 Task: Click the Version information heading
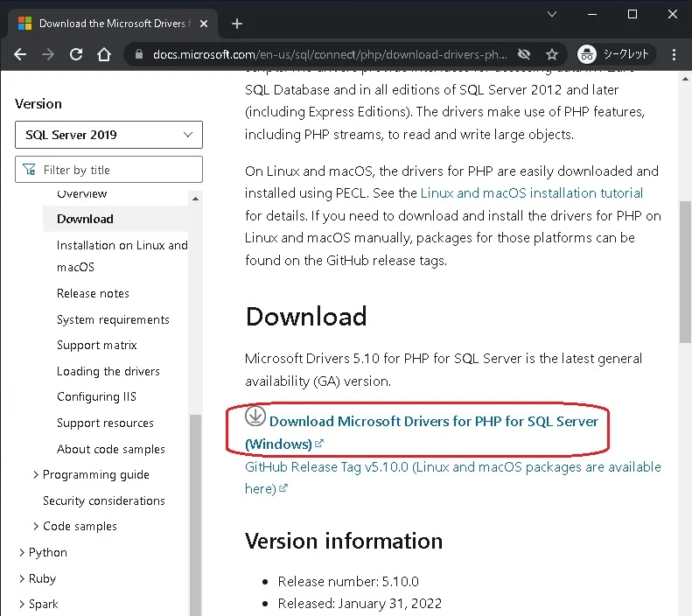[344, 541]
